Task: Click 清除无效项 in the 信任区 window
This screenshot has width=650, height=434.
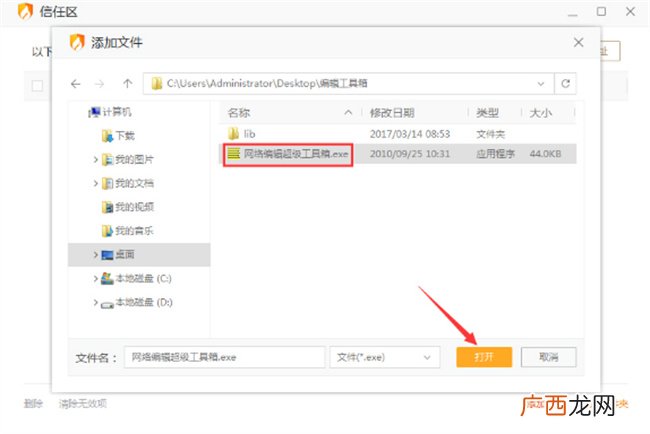Action: [x=82, y=403]
